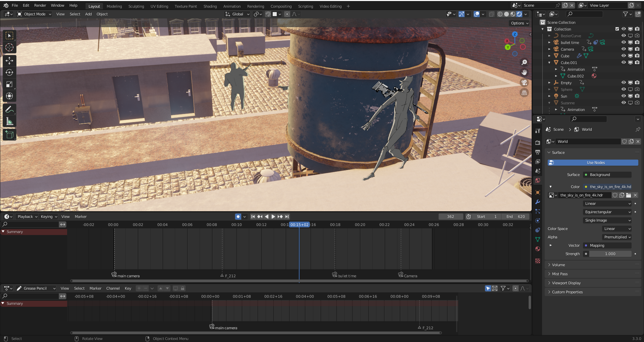
Task: Toggle camera view in viewport
Action: tap(524, 82)
